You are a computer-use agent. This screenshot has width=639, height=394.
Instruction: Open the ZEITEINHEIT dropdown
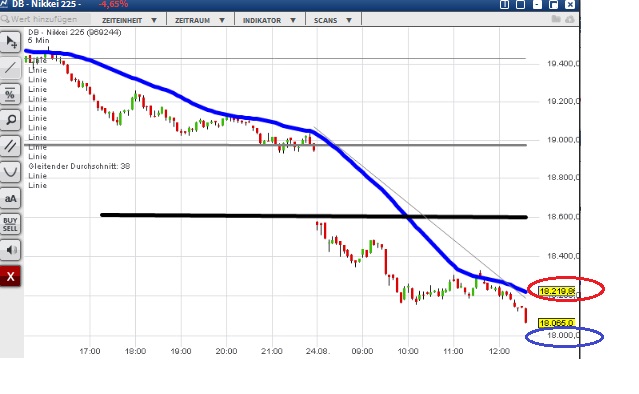click(129, 20)
